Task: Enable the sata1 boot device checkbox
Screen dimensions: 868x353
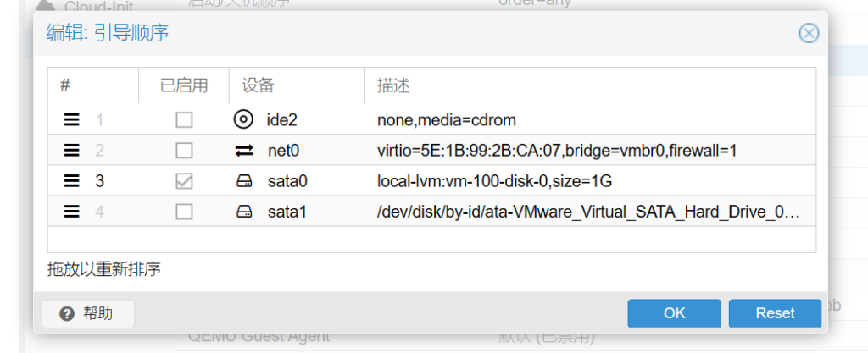Action: pyautogui.click(x=184, y=212)
